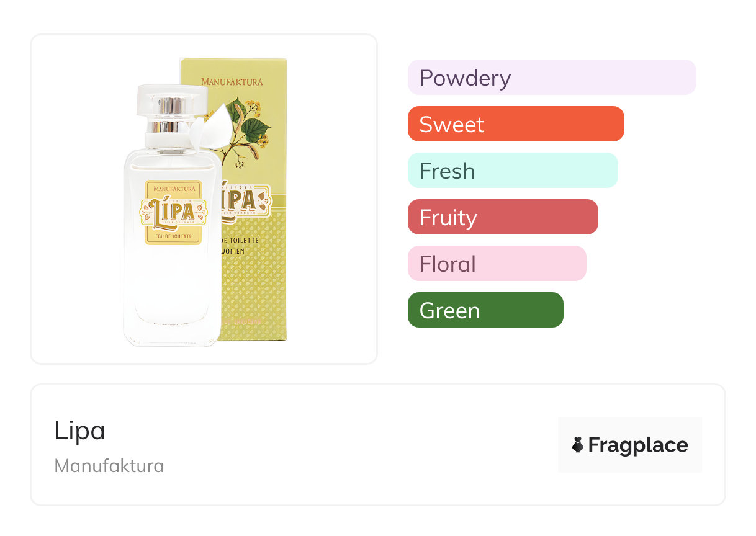
Task: Click the pink Floral accord bar
Action: click(497, 264)
